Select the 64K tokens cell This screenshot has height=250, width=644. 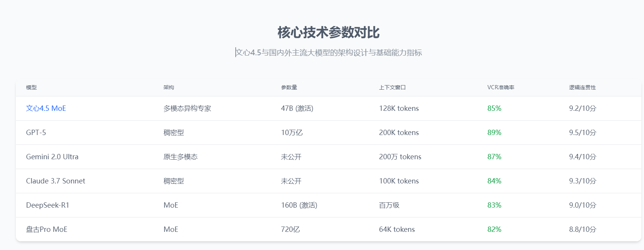pyautogui.click(x=397, y=229)
